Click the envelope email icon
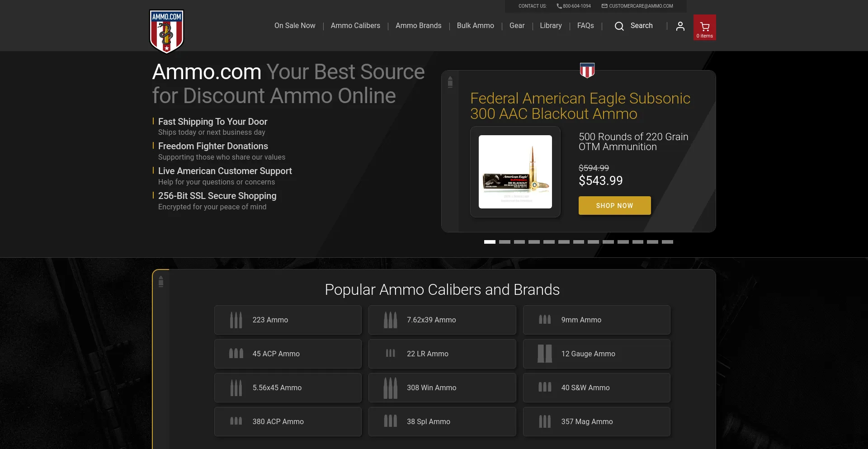The image size is (868, 449). 604,6
